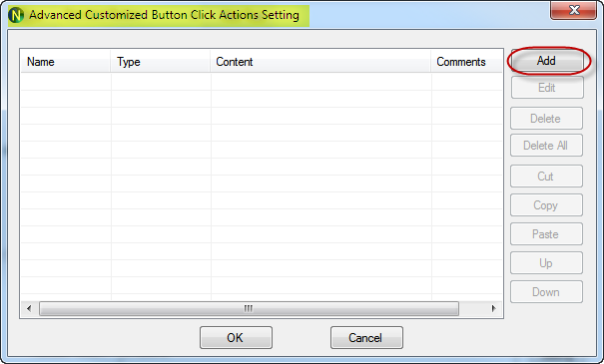Click the Content column header
The height and width of the screenshot is (364, 604).
tap(320, 62)
